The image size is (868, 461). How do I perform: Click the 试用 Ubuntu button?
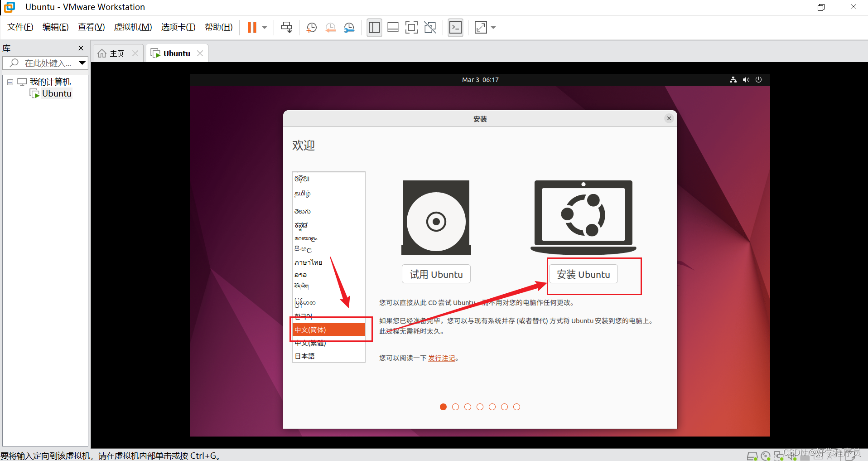[x=436, y=274]
